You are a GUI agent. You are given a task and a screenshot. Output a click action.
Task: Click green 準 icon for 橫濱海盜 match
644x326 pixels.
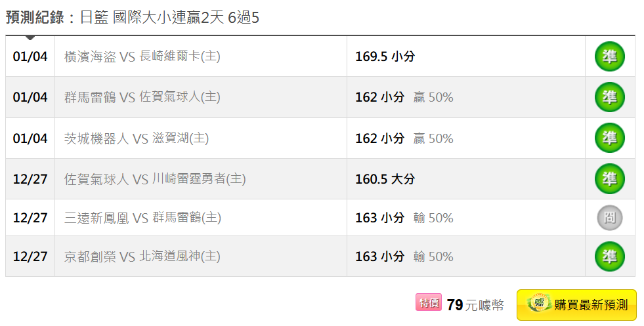609,56
